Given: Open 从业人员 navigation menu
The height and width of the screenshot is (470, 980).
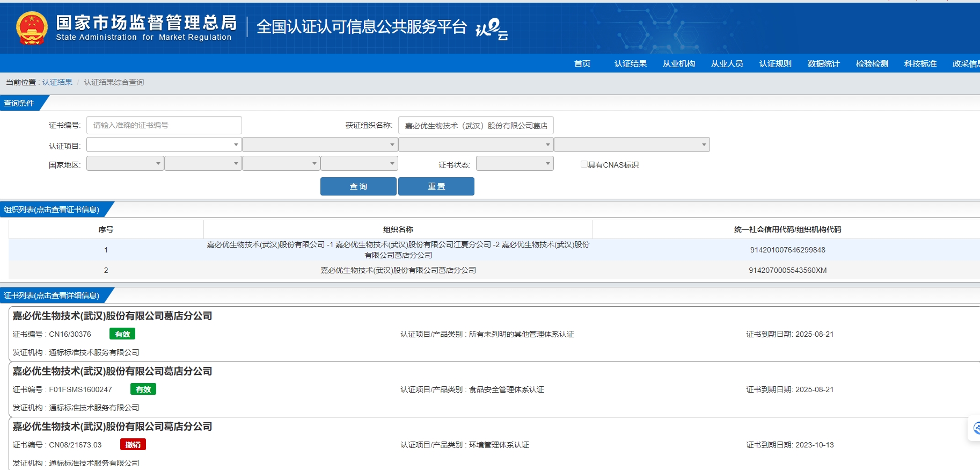Looking at the screenshot, I should point(727,63).
